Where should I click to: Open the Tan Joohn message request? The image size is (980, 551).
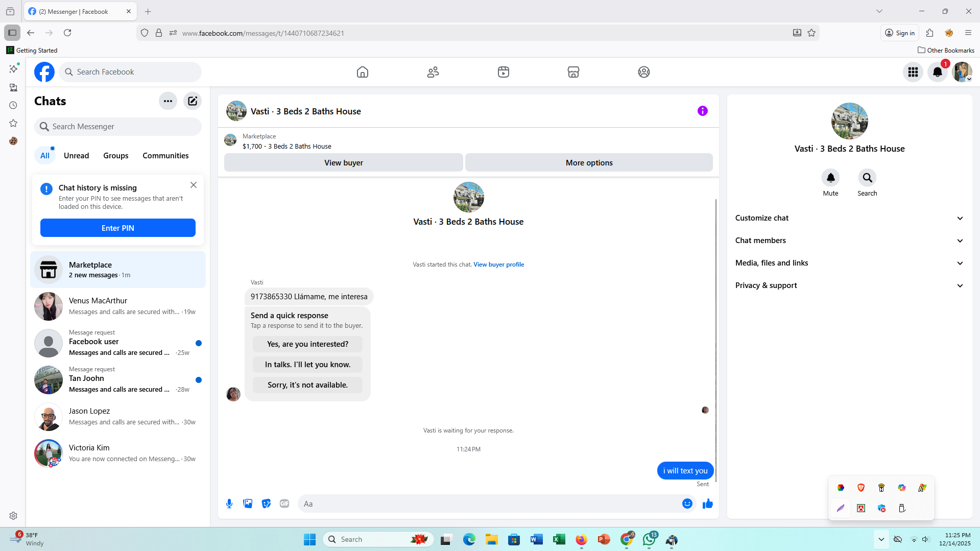[118, 380]
